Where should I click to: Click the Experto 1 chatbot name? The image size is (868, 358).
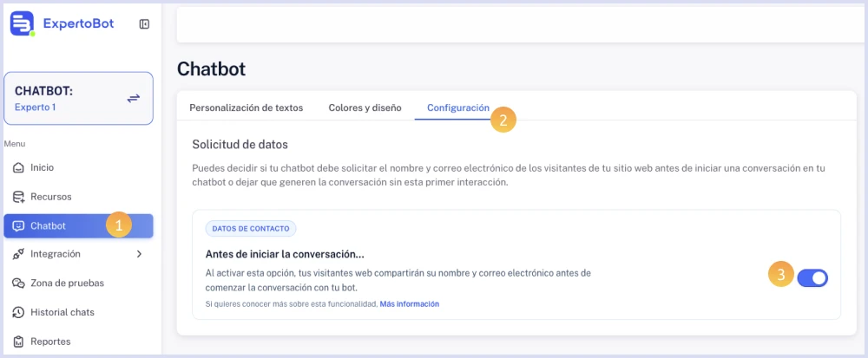(x=35, y=107)
